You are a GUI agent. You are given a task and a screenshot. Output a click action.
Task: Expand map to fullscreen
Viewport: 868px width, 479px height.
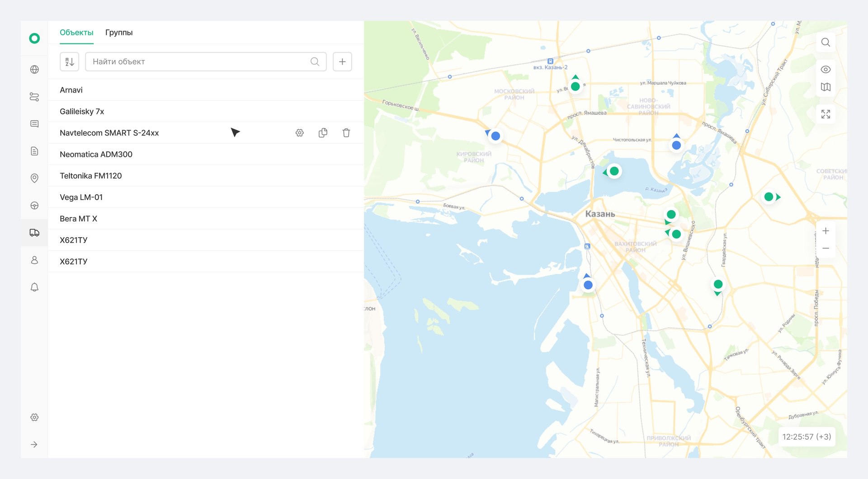click(x=826, y=114)
